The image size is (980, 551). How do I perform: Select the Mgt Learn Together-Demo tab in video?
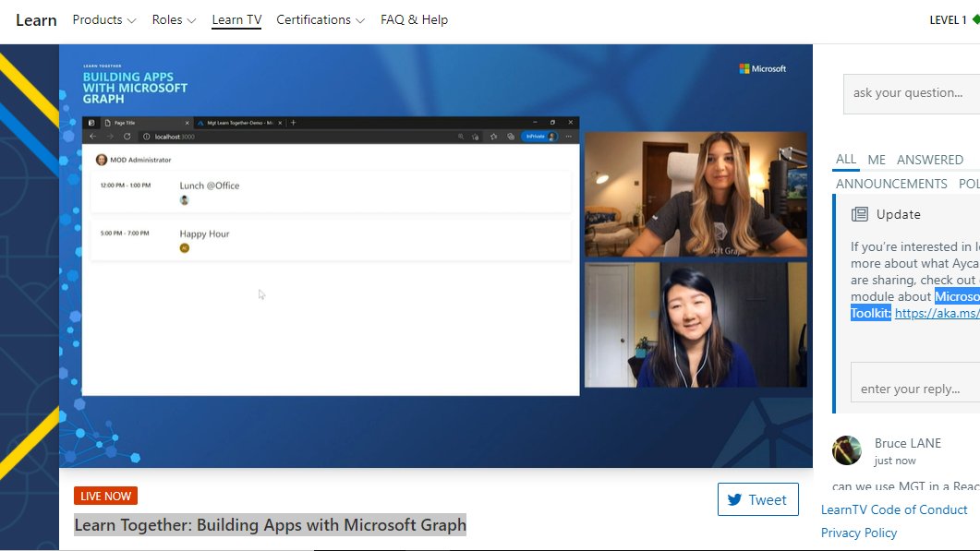click(x=240, y=123)
